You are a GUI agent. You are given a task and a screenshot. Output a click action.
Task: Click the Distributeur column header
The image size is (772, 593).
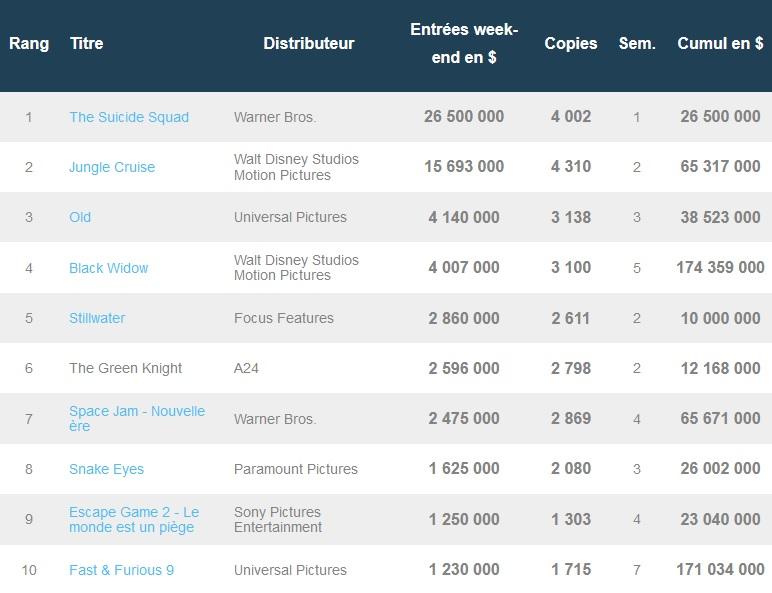309,43
